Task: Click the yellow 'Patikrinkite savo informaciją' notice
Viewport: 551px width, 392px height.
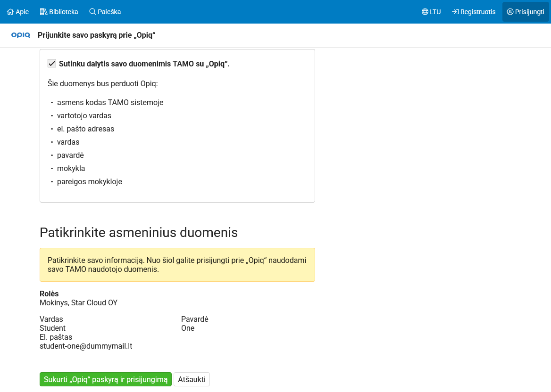Action: pyautogui.click(x=177, y=265)
